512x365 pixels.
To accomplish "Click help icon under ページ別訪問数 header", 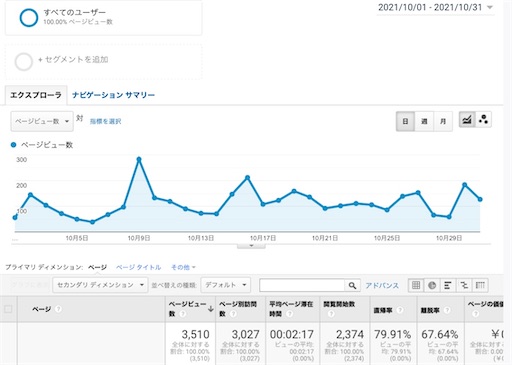I will [x=233, y=314].
